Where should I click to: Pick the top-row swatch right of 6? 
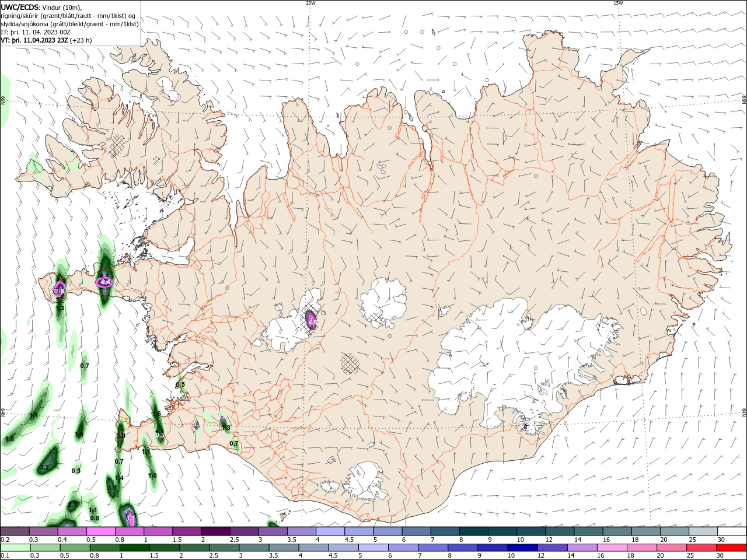415,531
